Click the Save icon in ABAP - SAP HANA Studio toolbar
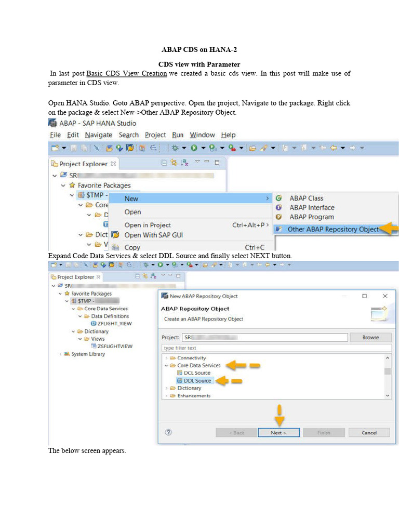399x532 pixels. [x=73, y=148]
